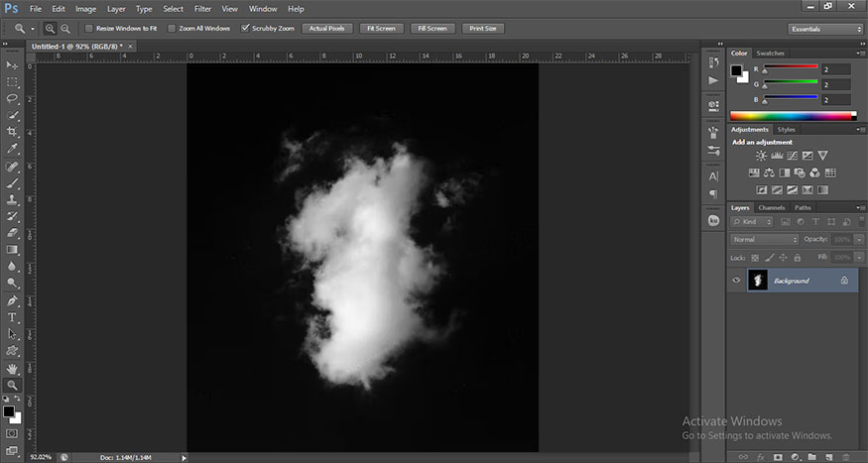Viewport: 868px width, 463px height.
Task: Select the History Brush tool
Action: (12, 216)
